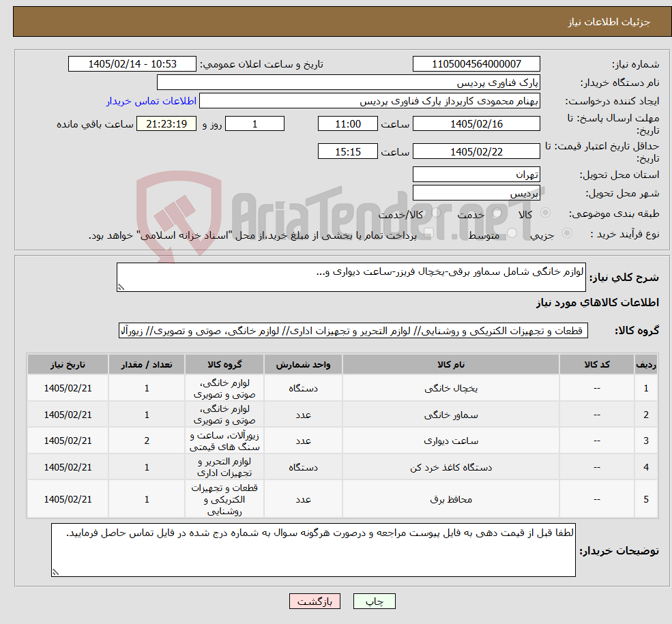672x624 pixels.
Task: Select the کالا/خدمت radio button
Action: point(436,213)
